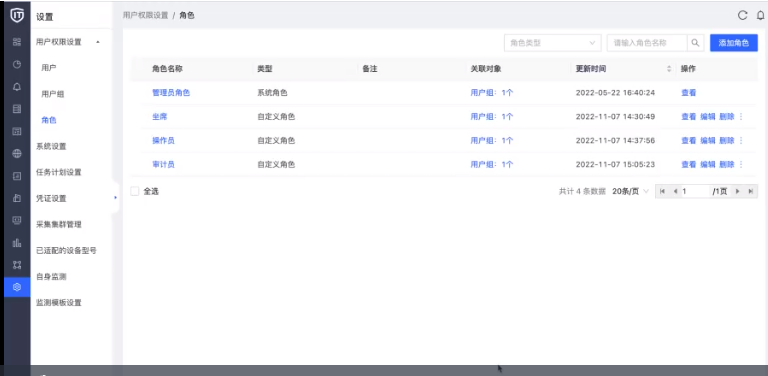Click the page number input box

click(x=695, y=191)
